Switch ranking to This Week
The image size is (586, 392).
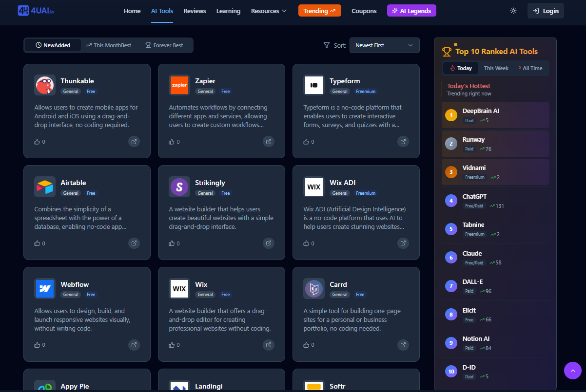click(x=496, y=68)
